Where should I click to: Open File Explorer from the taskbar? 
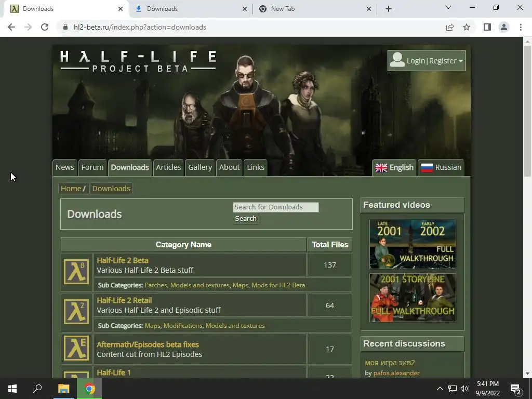coord(63,389)
